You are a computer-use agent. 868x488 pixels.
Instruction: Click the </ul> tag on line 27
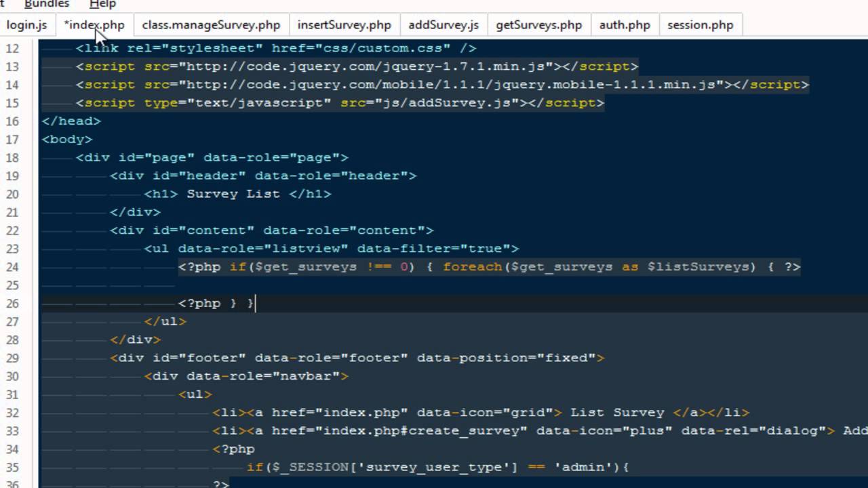pos(165,322)
